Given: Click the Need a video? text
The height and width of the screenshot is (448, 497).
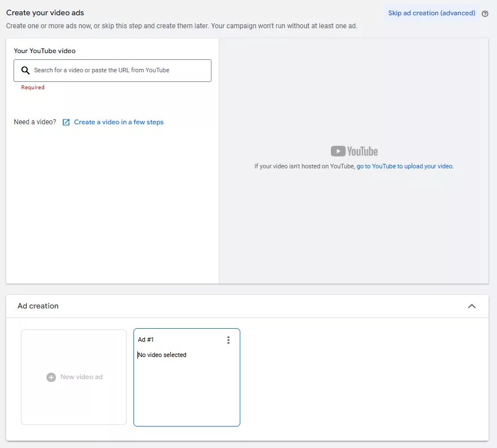Looking at the screenshot, I should click(x=35, y=122).
